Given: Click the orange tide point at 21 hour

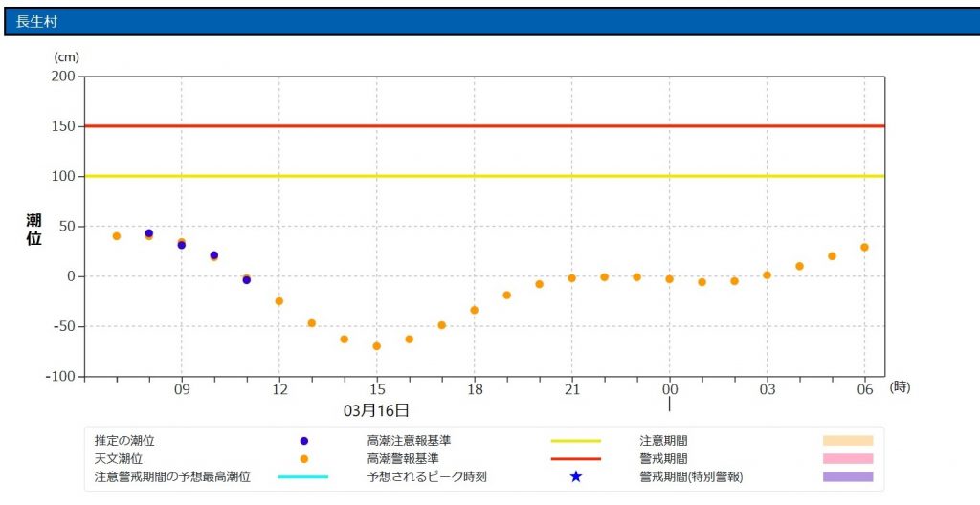Looking at the screenshot, I should coord(571,278).
